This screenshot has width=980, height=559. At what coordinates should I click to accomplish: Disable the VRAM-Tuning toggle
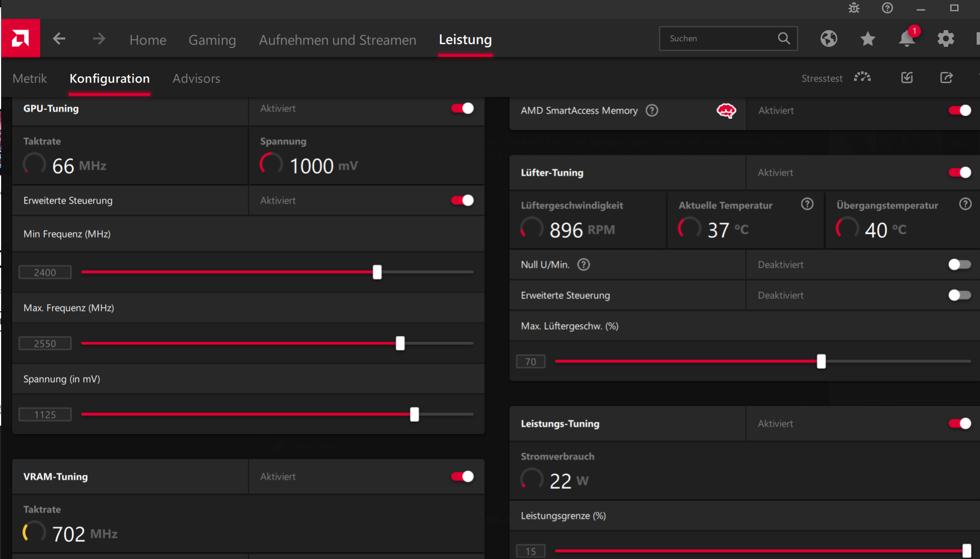tap(463, 476)
